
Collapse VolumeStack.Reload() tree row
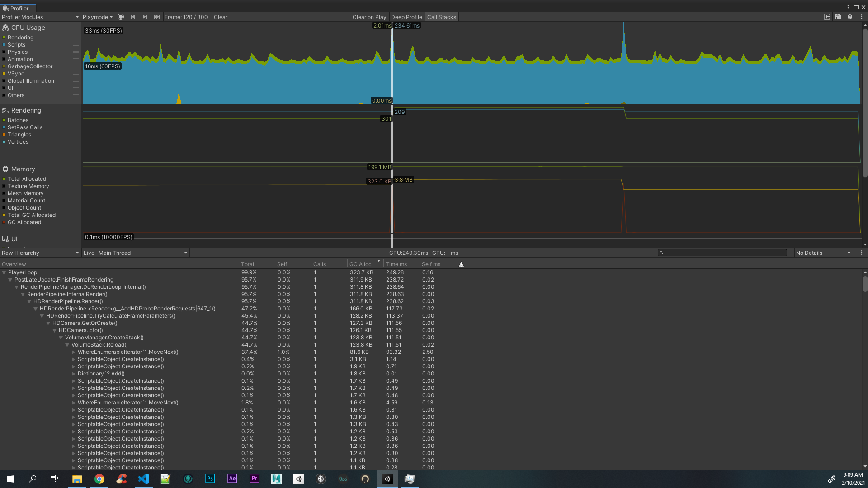tap(67, 345)
